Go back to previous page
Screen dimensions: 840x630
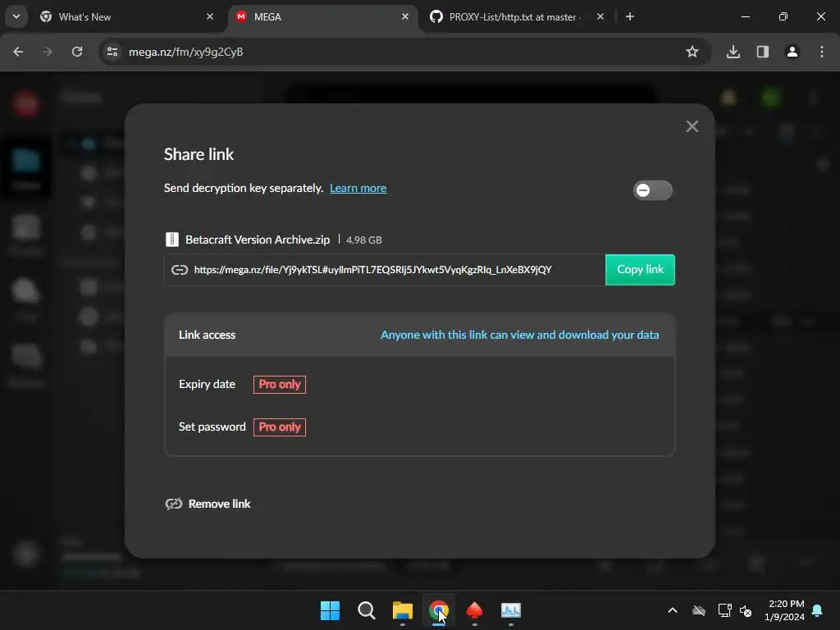click(18, 52)
